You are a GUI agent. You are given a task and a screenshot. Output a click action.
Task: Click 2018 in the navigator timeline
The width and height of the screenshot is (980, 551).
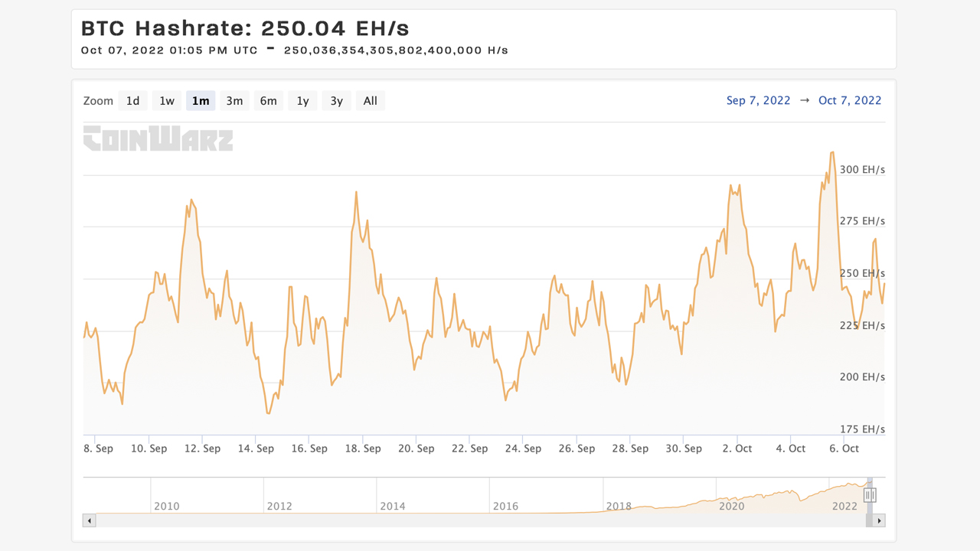point(619,506)
